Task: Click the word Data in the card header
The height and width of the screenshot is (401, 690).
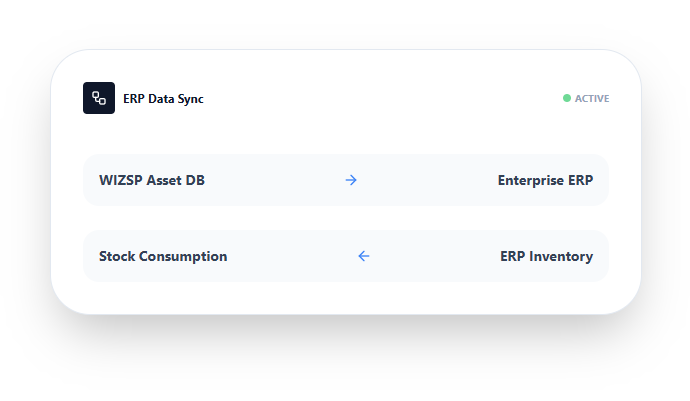Action: [x=161, y=99]
